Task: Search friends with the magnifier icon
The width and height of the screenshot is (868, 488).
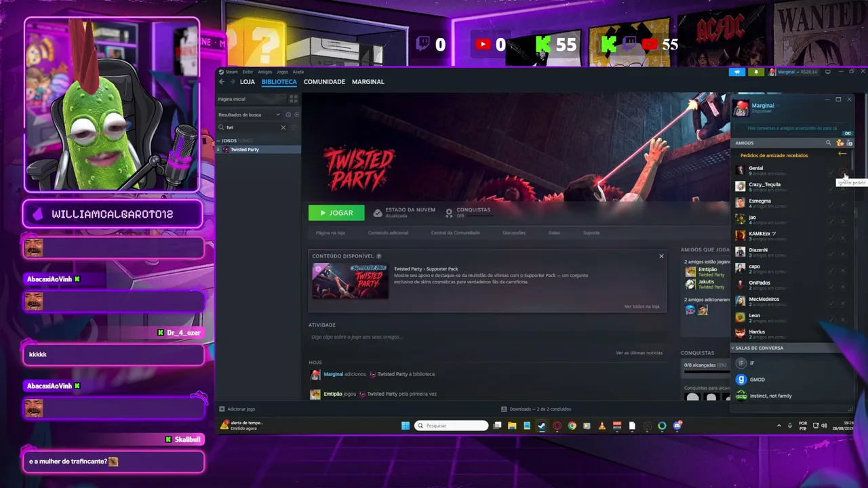Action: 828,143
